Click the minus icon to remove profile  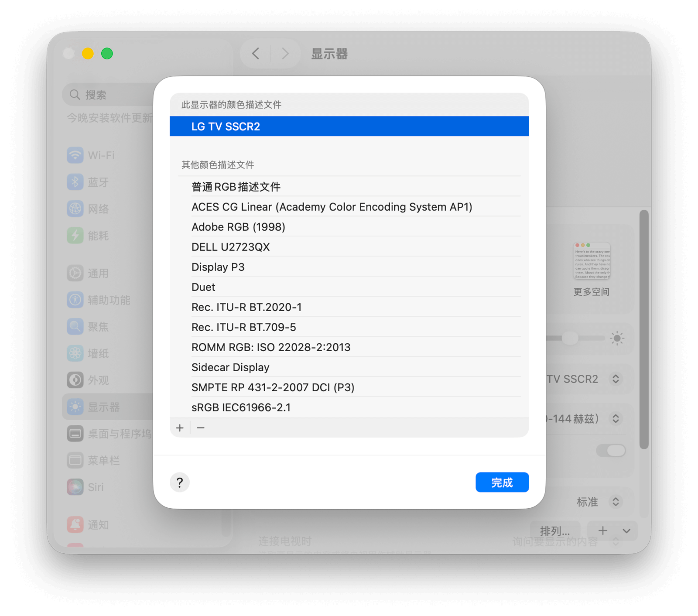(201, 428)
